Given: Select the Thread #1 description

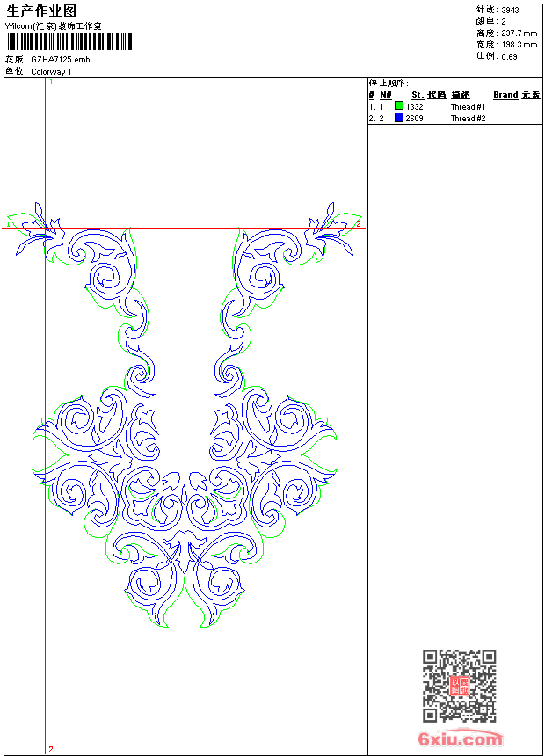Looking at the screenshot, I should point(468,107).
